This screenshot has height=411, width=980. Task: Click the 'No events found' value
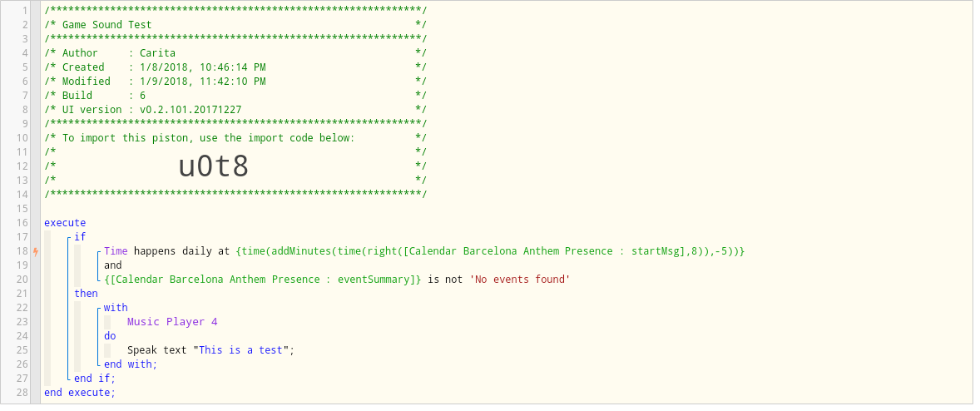(x=520, y=280)
